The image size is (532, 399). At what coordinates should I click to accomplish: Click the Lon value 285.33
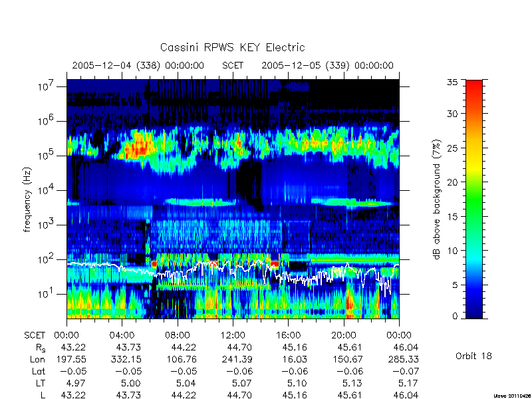pos(403,359)
